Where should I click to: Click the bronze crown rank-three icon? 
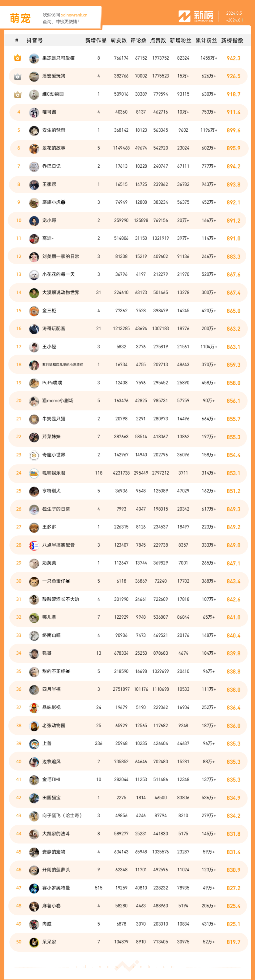(x=17, y=94)
